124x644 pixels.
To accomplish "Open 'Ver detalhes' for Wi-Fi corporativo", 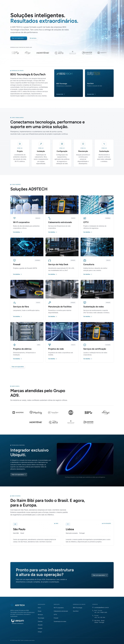I will coord(17,232).
